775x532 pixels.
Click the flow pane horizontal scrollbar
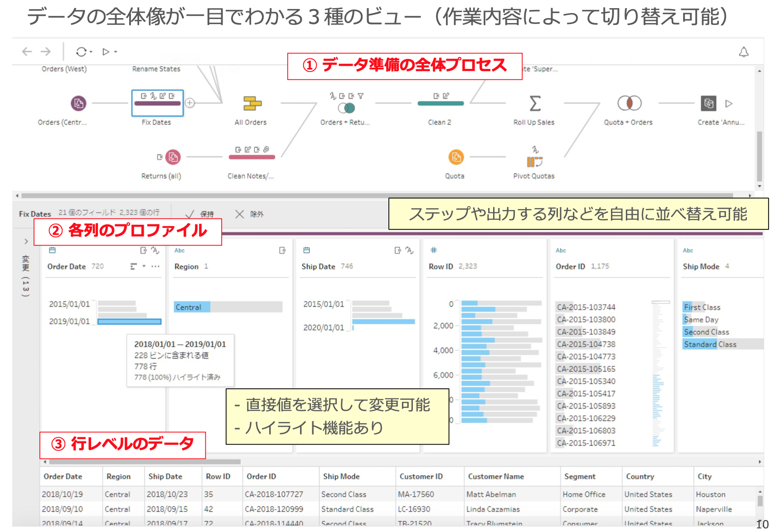tap(377, 196)
